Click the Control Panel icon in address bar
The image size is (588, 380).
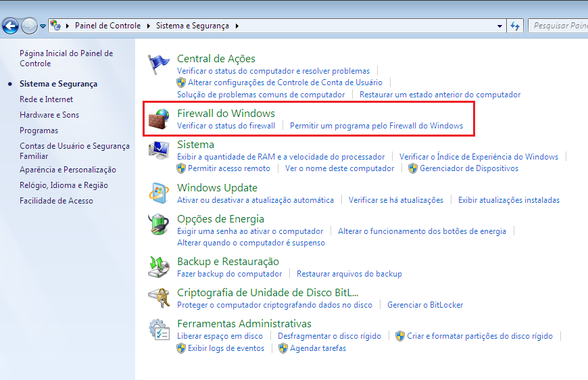55,26
